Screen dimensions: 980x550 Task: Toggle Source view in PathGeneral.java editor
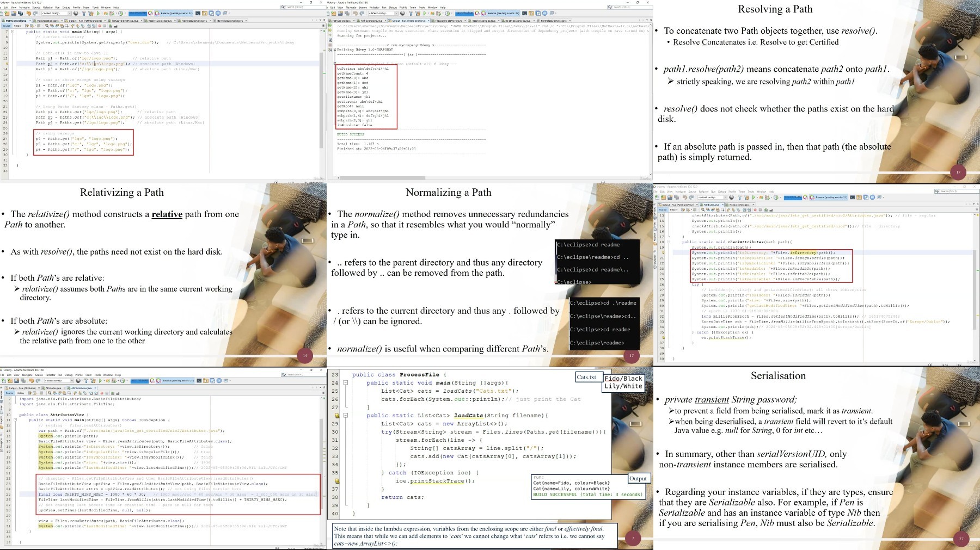(x=7, y=26)
